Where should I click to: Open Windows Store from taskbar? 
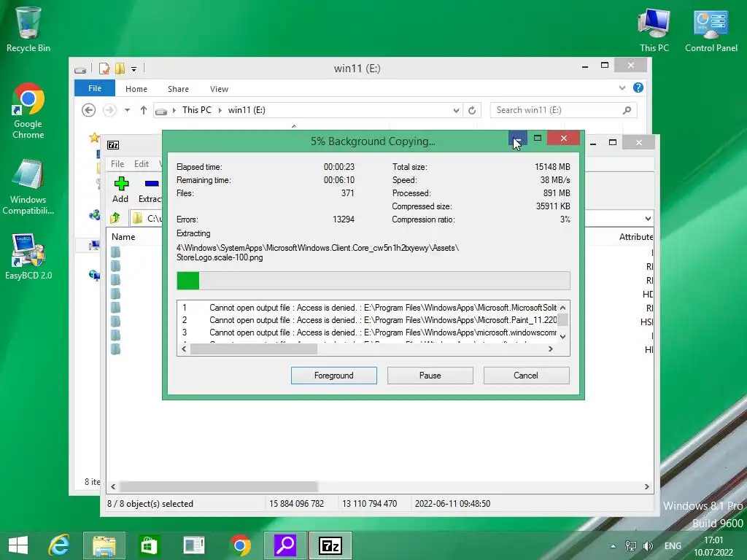point(149,545)
